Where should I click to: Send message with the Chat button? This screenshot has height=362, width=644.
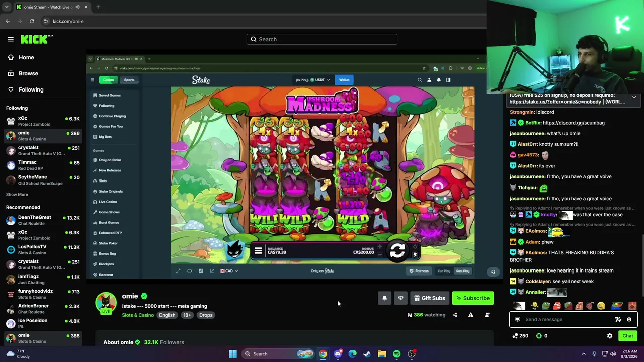(628, 336)
